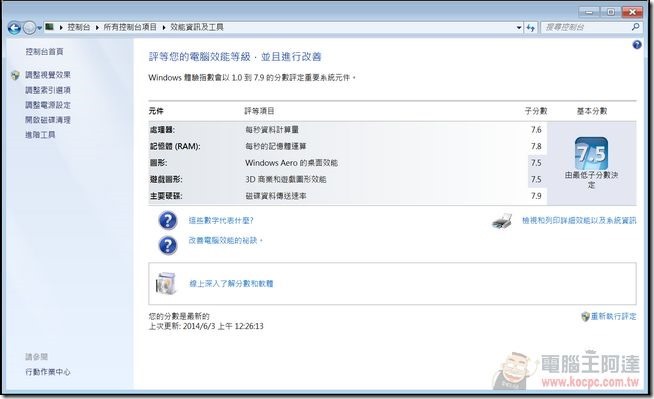Click the 主要硬碟 row label
The width and height of the screenshot is (654, 399).
(x=166, y=196)
